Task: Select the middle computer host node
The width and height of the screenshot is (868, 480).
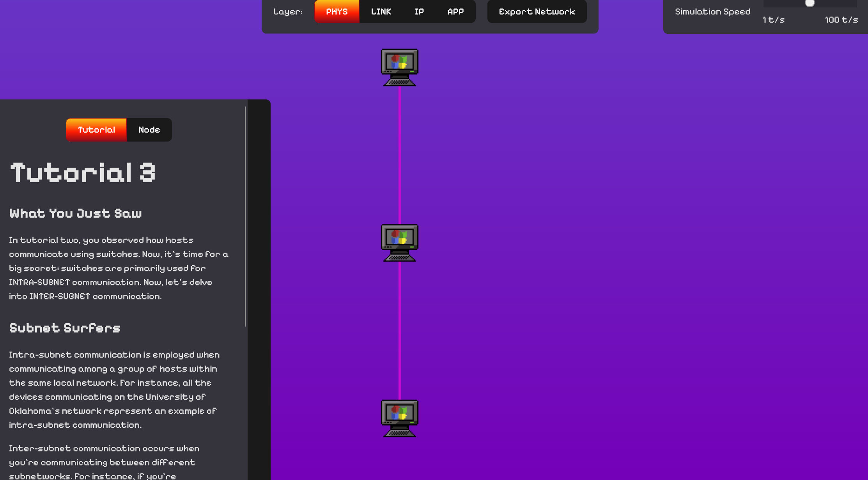Action: [399, 243]
